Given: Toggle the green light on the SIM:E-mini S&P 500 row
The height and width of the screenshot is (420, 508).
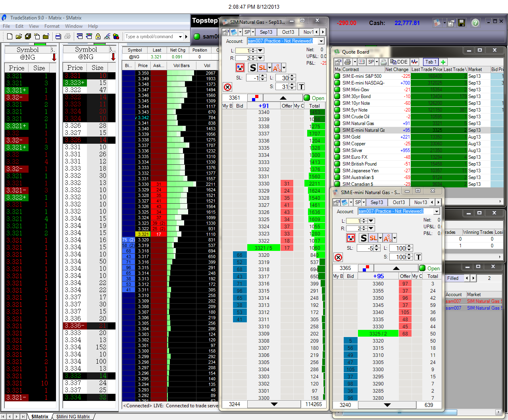Looking at the screenshot, I should point(337,76).
